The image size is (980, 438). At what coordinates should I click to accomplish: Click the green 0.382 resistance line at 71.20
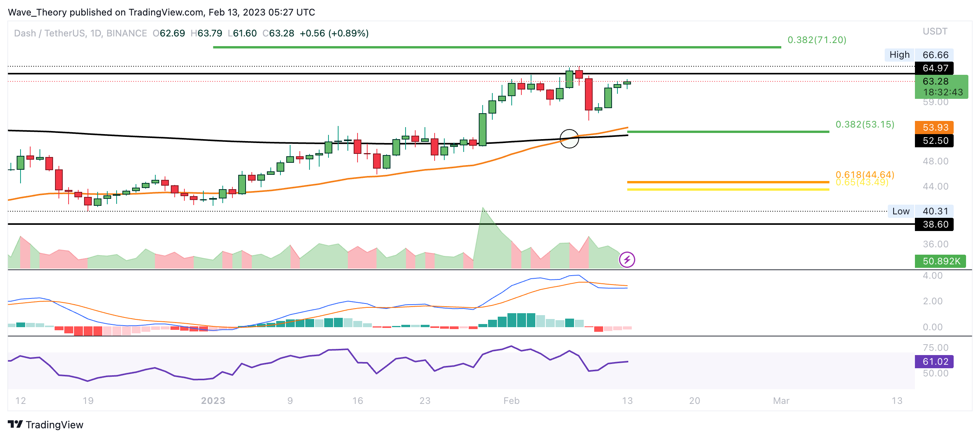(x=497, y=47)
